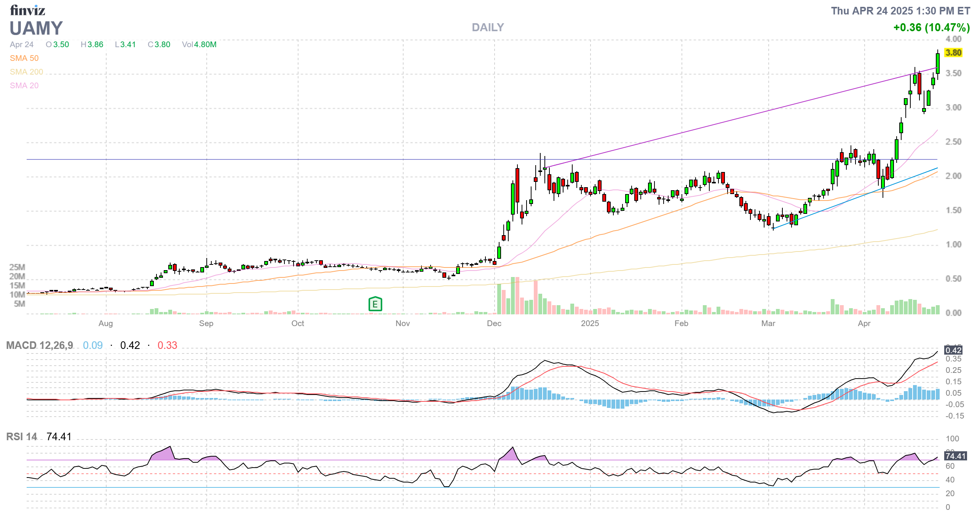Click the Sep month axis label
Screen dimensions: 980x519
pos(206,323)
